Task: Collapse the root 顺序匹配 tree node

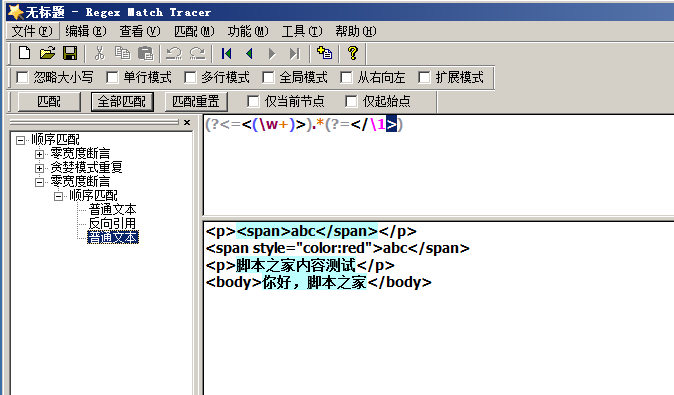Action: tap(20, 140)
